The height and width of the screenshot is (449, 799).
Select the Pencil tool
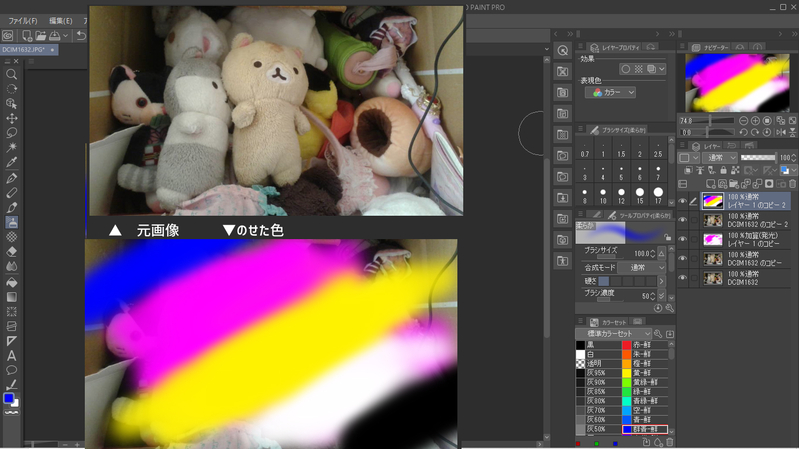pos(11,193)
